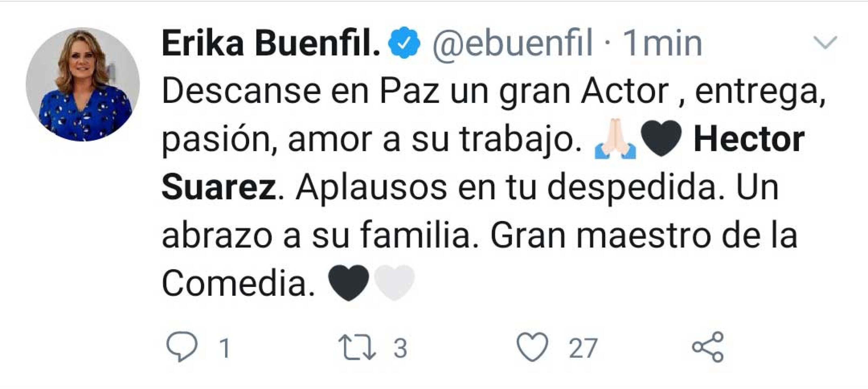Open Erika Buenfil's profile picture

83,84
